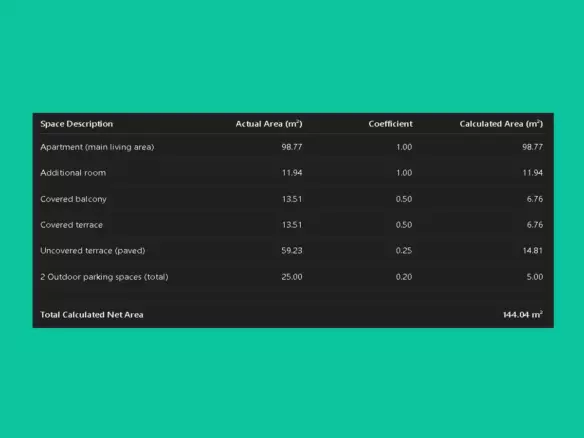This screenshot has width=584, height=438.
Task: Select the Actual Area (m²) header
Action: [269, 124]
